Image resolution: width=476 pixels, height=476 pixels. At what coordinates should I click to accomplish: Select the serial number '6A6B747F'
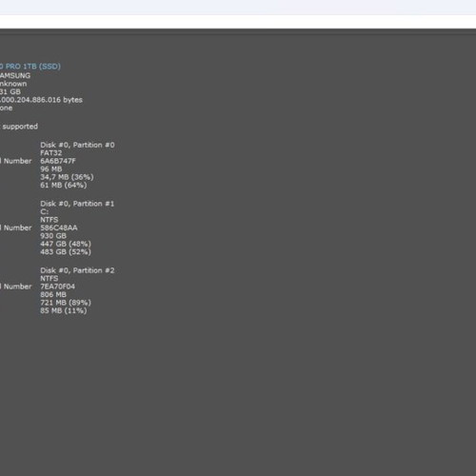coord(58,161)
